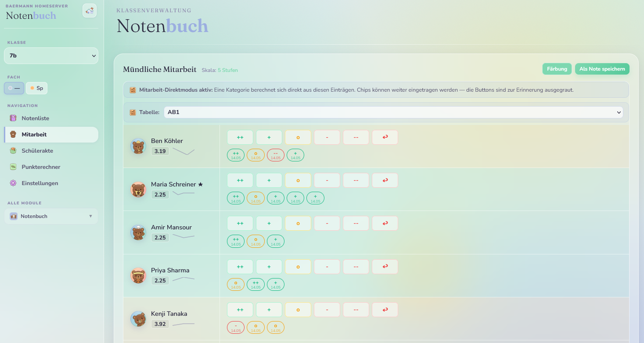Click Maria Schreiner's ++ chip from 14.05
This screenshot has width=644, height=343.
[236, 198]
